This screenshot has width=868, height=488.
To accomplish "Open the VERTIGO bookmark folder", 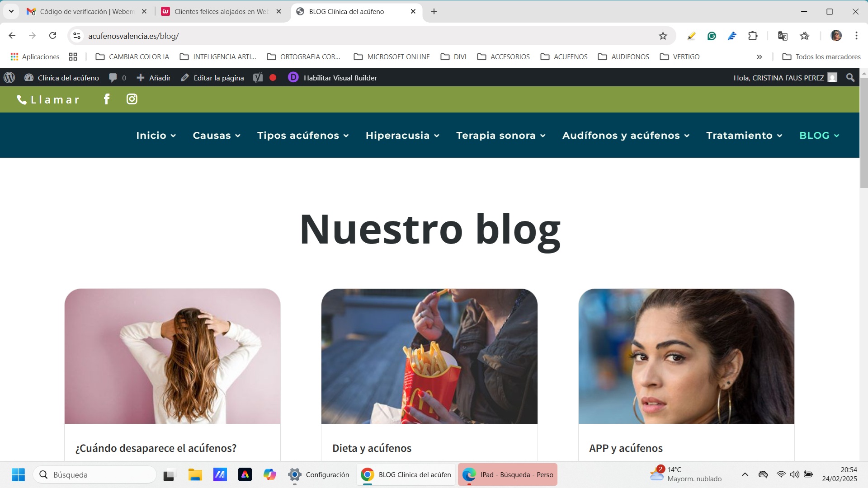I will (679, 56).
